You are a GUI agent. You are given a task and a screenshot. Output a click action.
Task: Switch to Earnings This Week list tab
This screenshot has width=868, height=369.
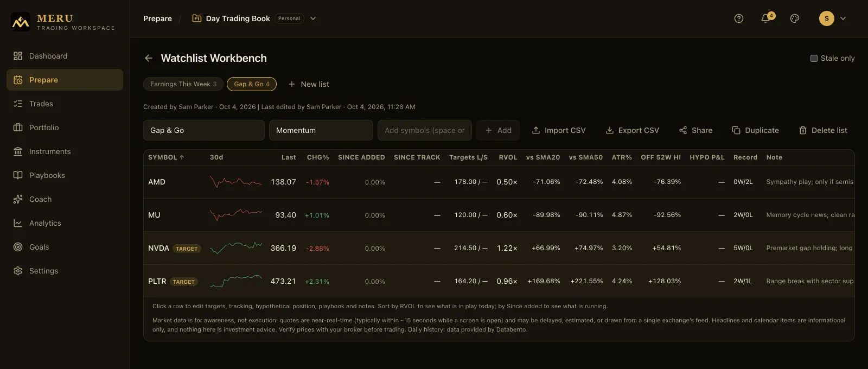click(x=183, y=84)
